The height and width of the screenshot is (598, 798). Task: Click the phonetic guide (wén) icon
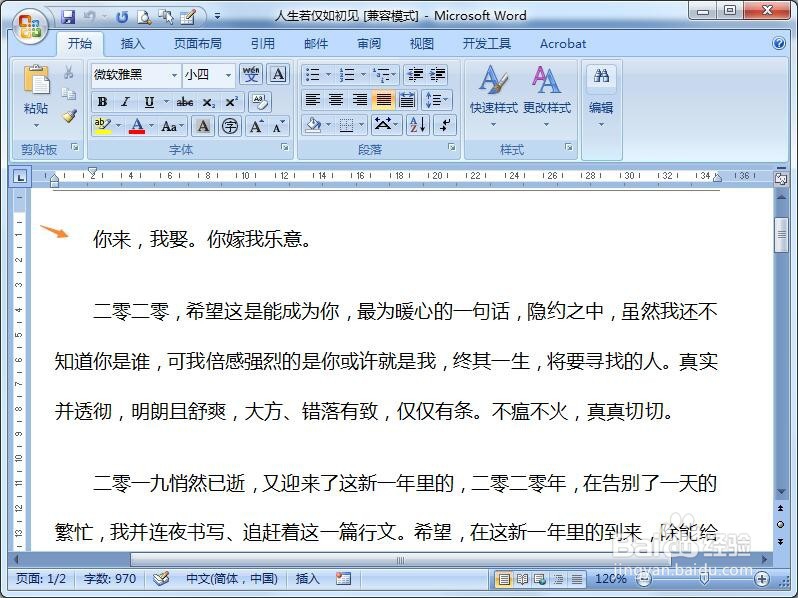(x=251, y=74)
